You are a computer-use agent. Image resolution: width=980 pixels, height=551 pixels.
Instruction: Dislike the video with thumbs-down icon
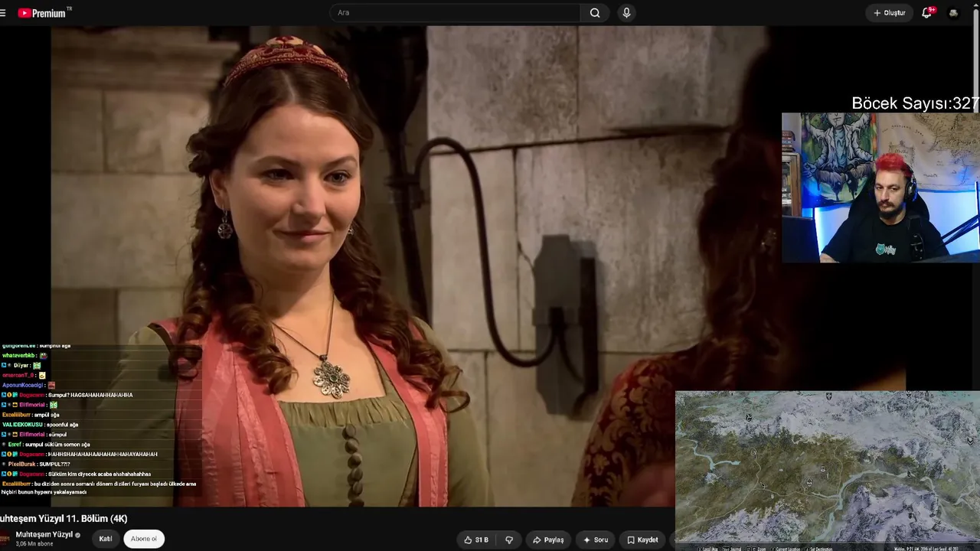coord(509,540)
